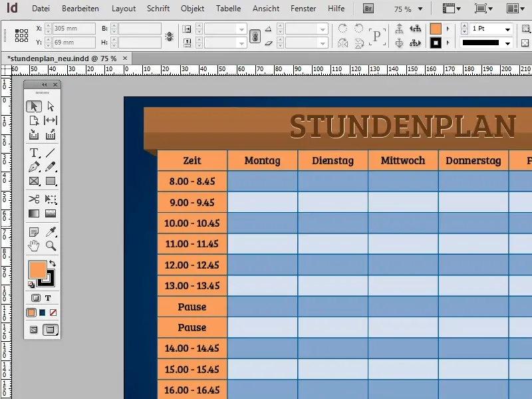Select the Scissors tool
Viewport: 532px width, 399px height.
pos(34,199)
